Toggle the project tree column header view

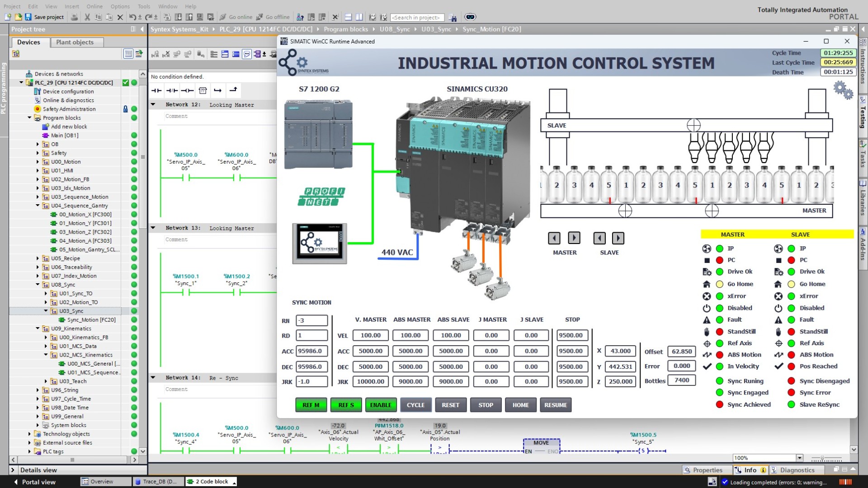(x=128, y=54)
